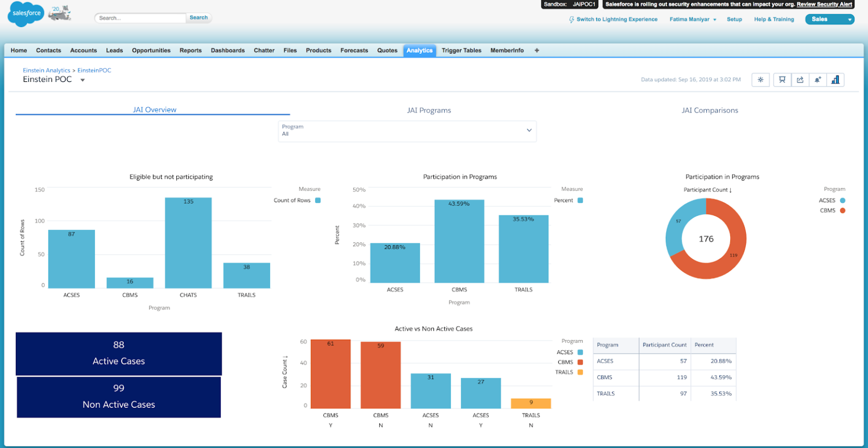This screenshot has height=448, width=868.
Task: Select the Analytics tab
Action: pos(419,50)
